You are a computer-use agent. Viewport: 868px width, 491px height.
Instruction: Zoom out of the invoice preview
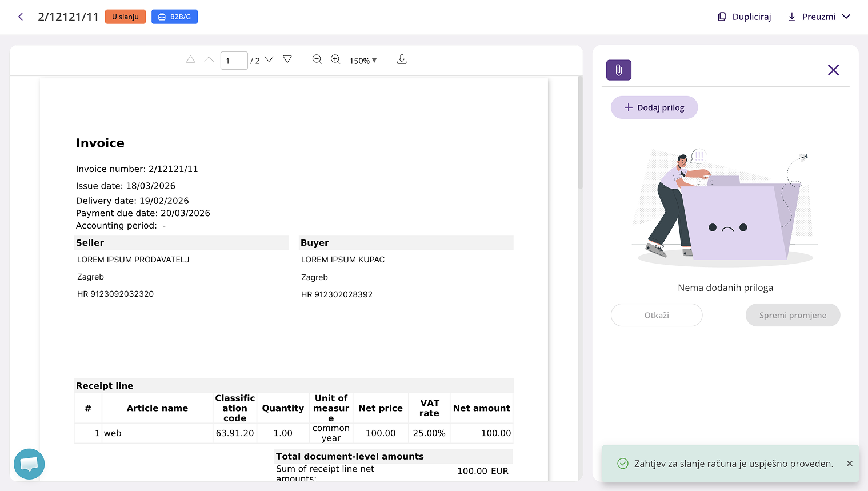[317, 59]
